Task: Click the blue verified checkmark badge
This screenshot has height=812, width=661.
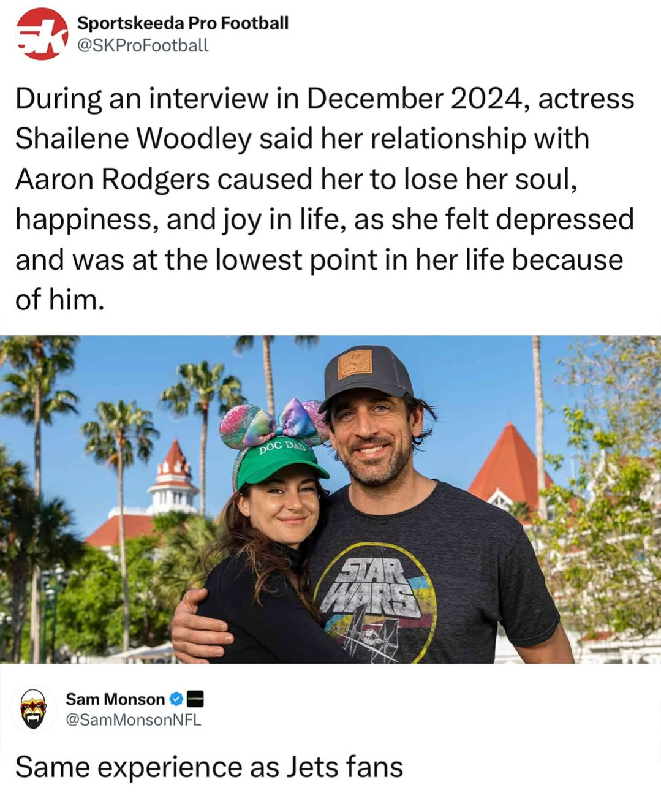Action: pyautogui.click(x=176, y=699)
